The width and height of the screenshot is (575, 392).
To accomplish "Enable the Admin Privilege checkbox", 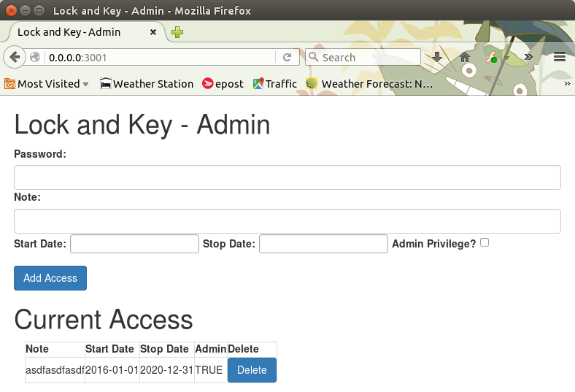I will click(x=485, y=242).
